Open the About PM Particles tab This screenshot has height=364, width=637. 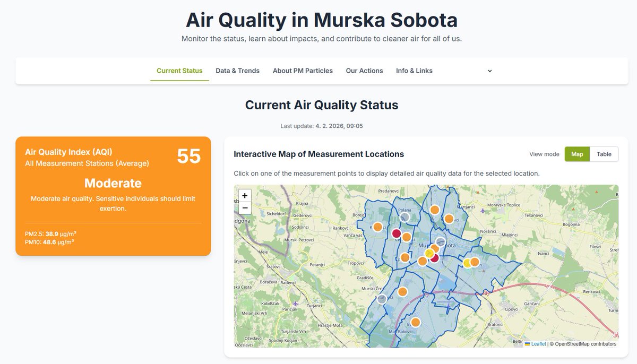303,71
